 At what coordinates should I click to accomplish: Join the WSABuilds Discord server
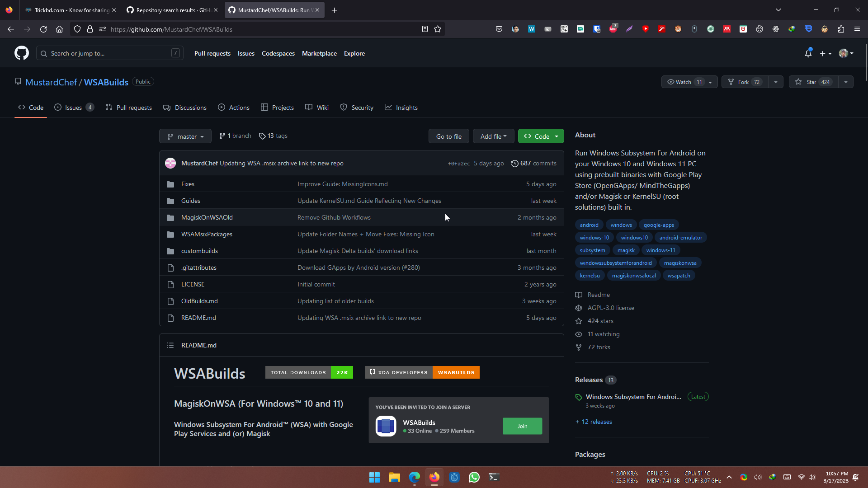(522, 426)
